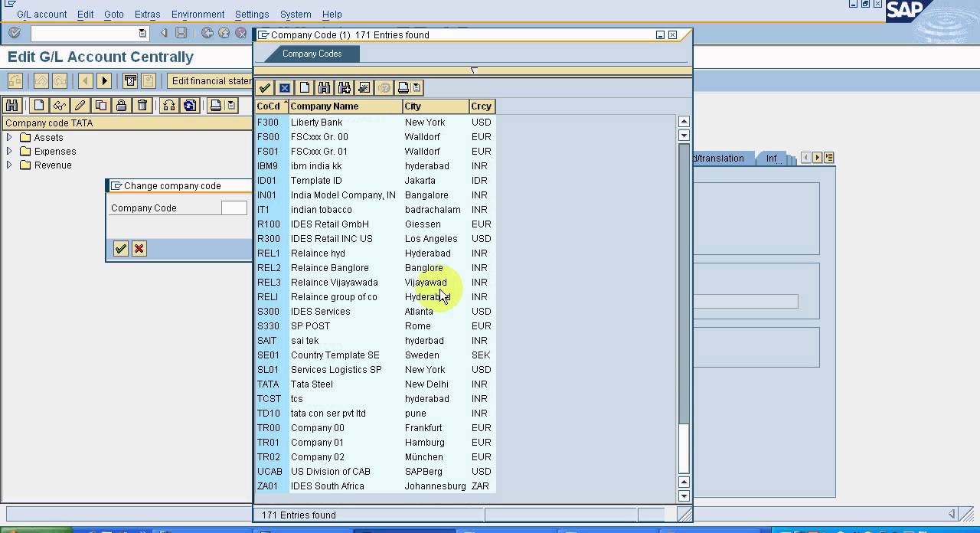Click the list scrollbar down arrow at bottom

(684, 496)
